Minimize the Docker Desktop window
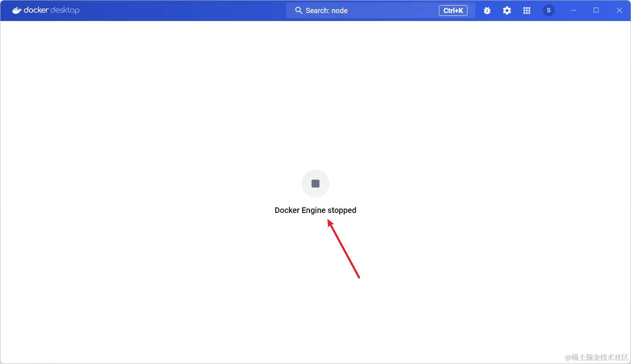The image size is (631, 364). tap(573, 10)
